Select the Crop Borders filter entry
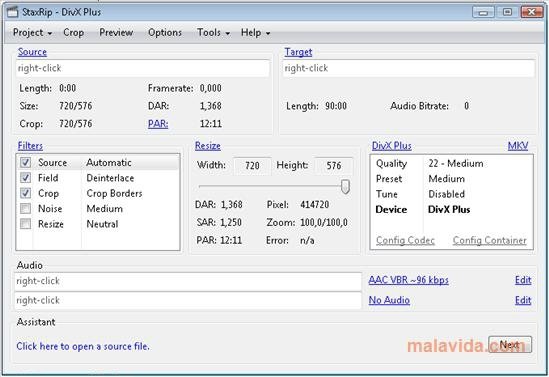Image resolution: width=549 pixels, height=377 pixels. (114, 193)
